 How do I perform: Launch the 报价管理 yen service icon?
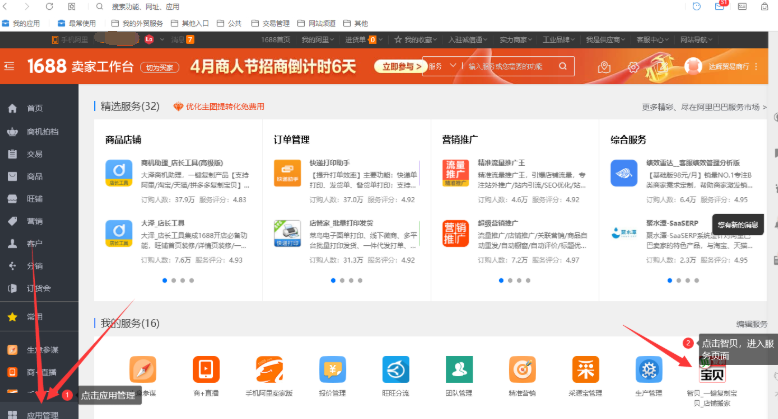pos(332,369)
